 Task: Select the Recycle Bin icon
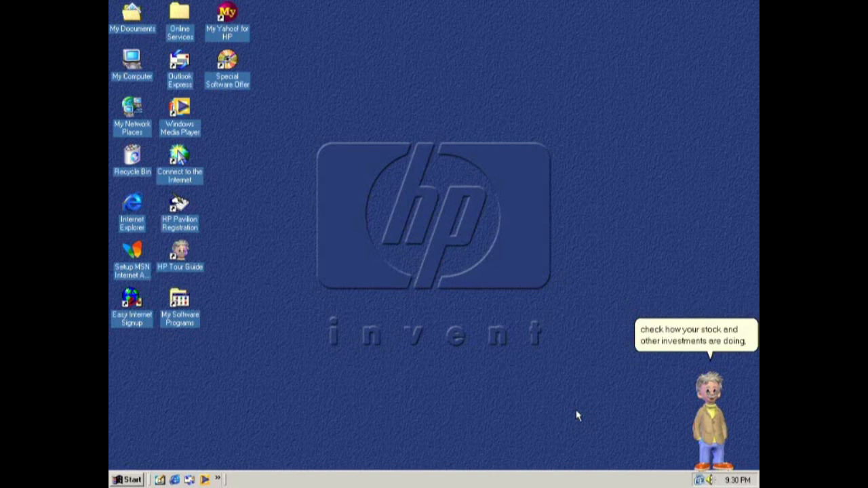coord(132,161)
